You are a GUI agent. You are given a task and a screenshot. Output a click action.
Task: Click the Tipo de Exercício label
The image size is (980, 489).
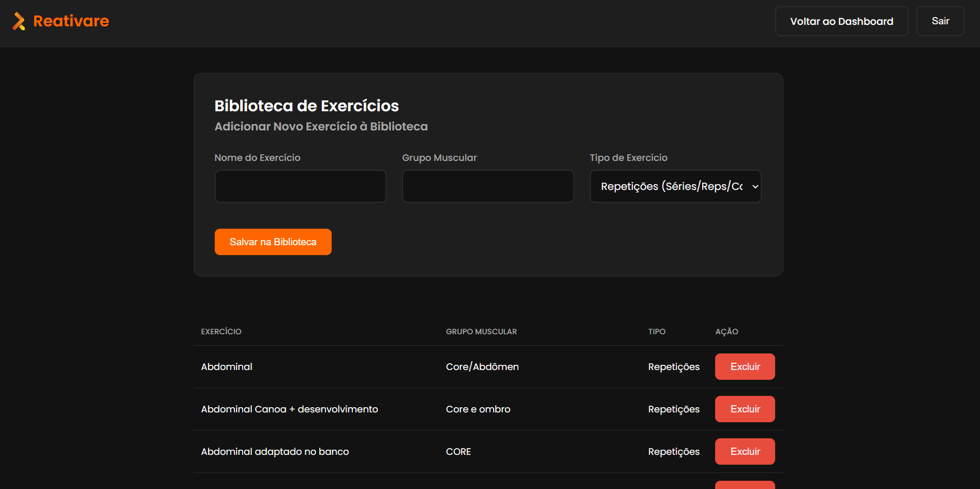click(x=628, y=158)
